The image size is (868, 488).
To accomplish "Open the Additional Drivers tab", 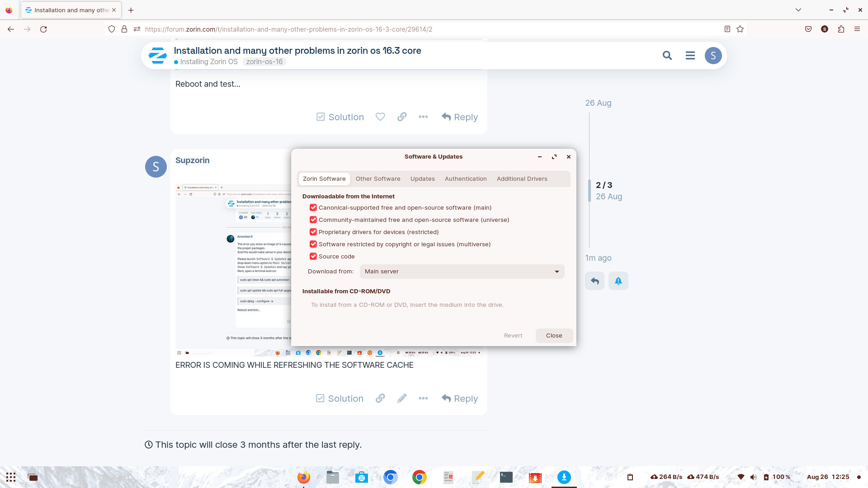I will tap(522, 179).
